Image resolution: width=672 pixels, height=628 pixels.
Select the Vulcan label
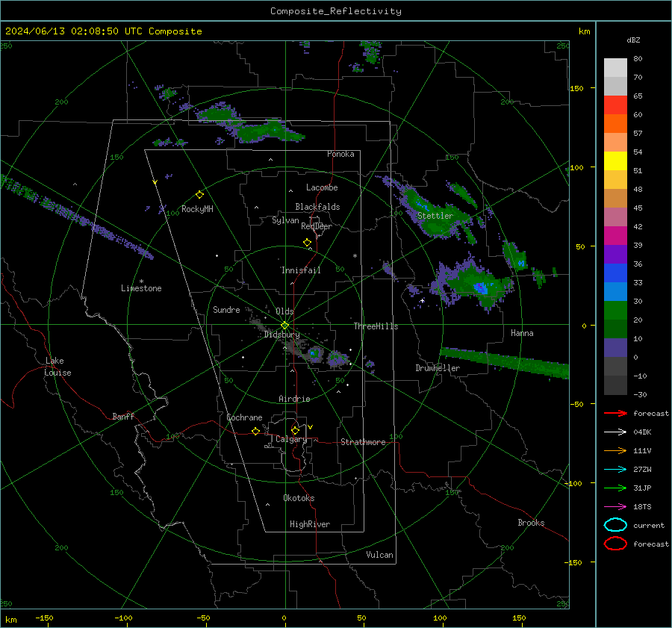(380, 555)
